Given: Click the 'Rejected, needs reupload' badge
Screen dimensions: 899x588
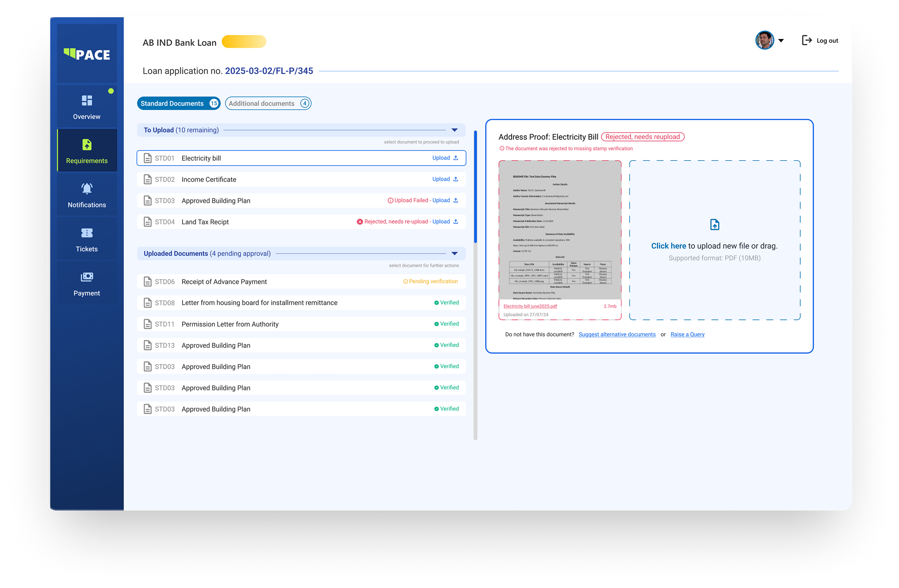Looking at the screenshot, I should point(642,137).
